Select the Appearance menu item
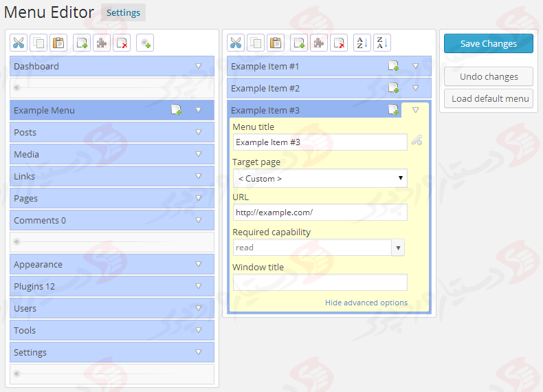The height and width of the screenshot is (392, 543). click(112, 264)
